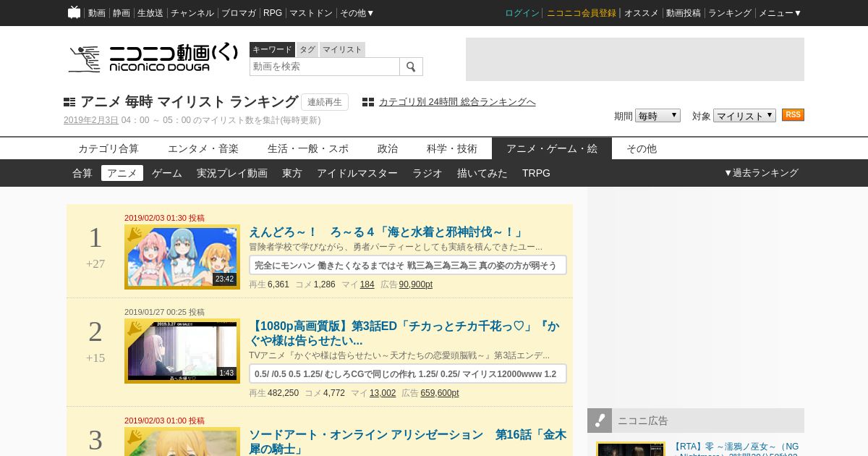Viewport: 868px width, 456px height.
Task: Open the アニメ・ゲーム・絵 category tab
Action: 552,148
